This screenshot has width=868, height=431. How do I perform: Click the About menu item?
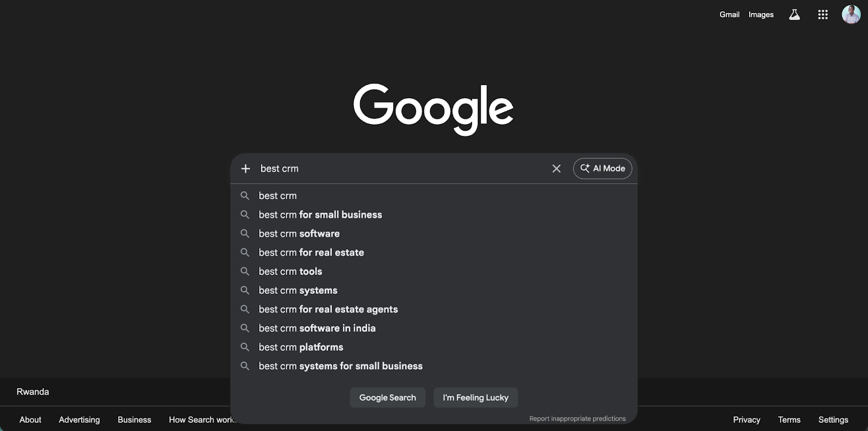[x=30, y=419]
